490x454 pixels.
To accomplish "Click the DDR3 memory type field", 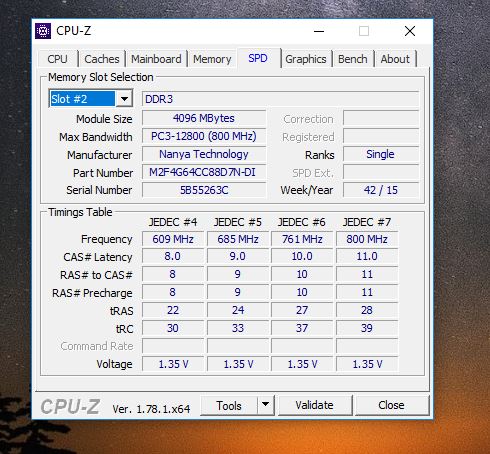I will (x=280, y=99).
